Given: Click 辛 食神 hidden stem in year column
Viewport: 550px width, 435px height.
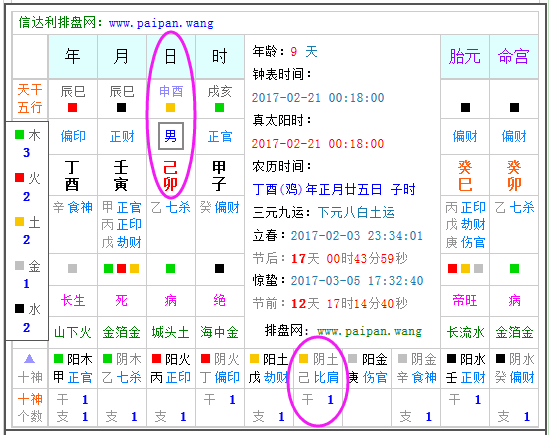Looking at the screenshot, I should pyautogui.click(x=73, y=207).
